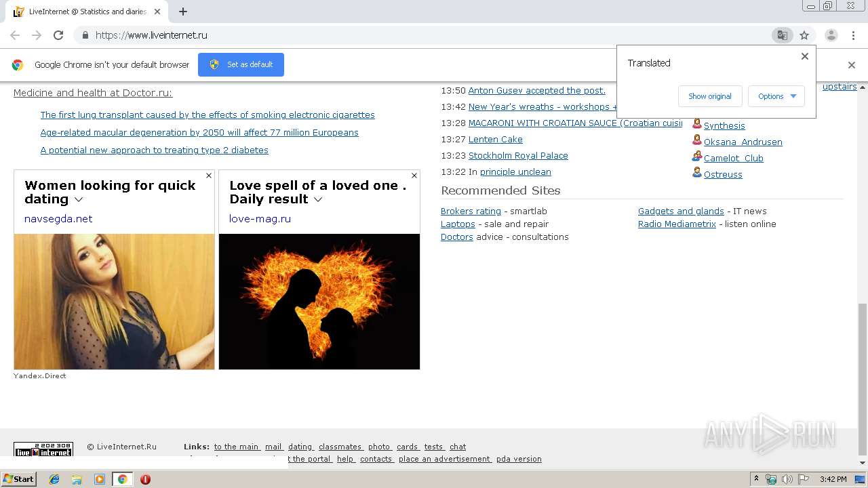Open the Lenten Cake link
The height and width of the screenshot is (488, 868).
[496, 139]
